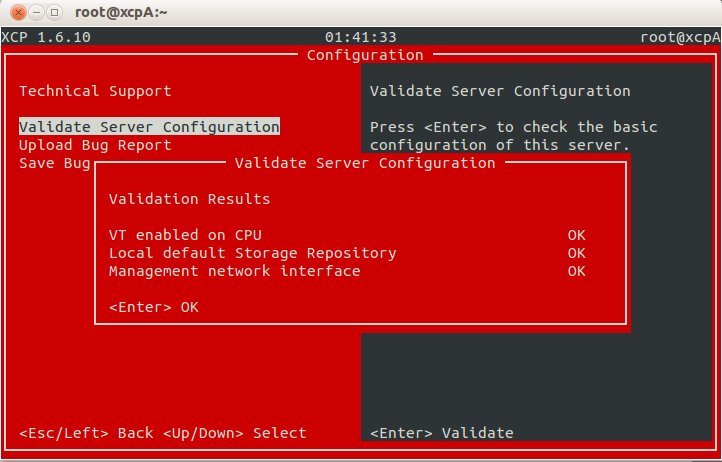
Task: Click the Configuration panel title
Action: [365, 55]
